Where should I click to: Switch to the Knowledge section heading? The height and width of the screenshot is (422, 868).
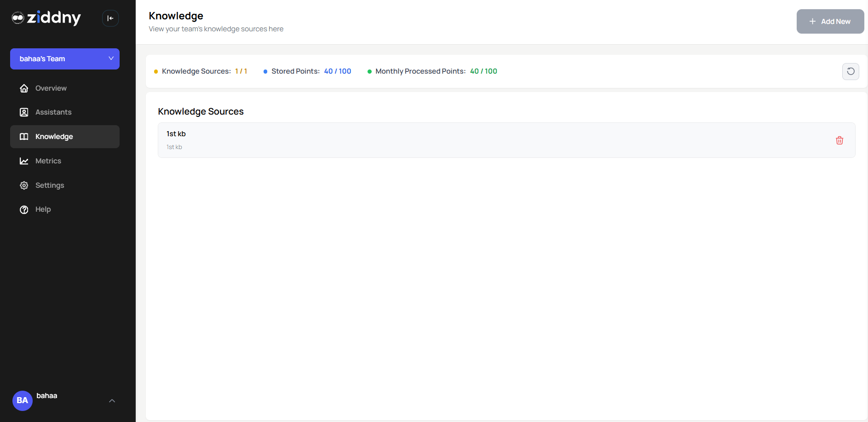pos(176,15)
